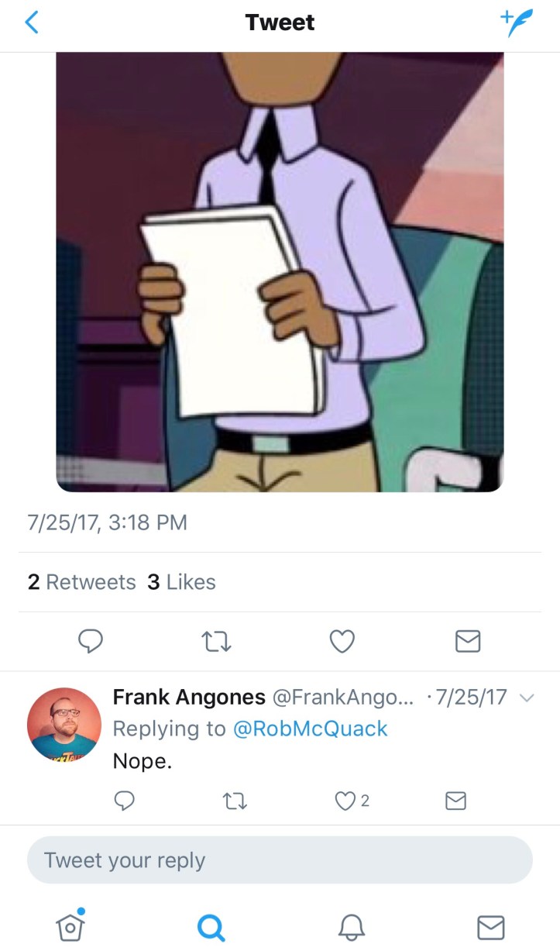View the 3 Likes list
Viewport: 560px width, 951px height.
pyautogui.click(x=181, y=582)
